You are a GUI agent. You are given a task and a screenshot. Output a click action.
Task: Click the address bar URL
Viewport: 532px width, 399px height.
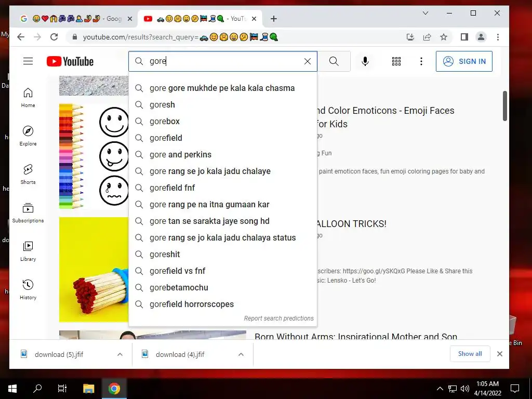pos(180,37)
